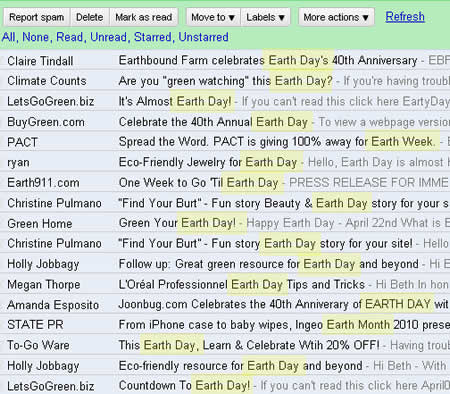Select Read messages link
Image resolution: width=450 pixels, height=394 pixels.
pyautogui.click(x=69, y=37)
